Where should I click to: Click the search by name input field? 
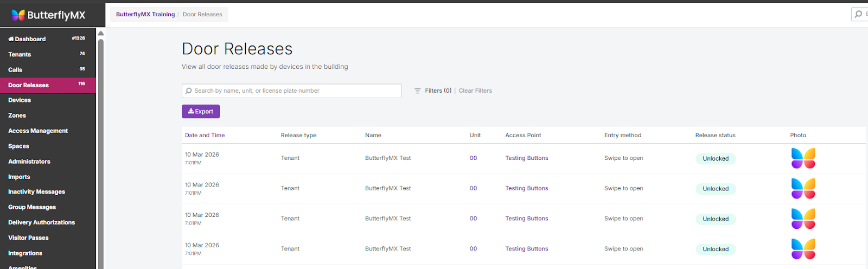(293, 91)
